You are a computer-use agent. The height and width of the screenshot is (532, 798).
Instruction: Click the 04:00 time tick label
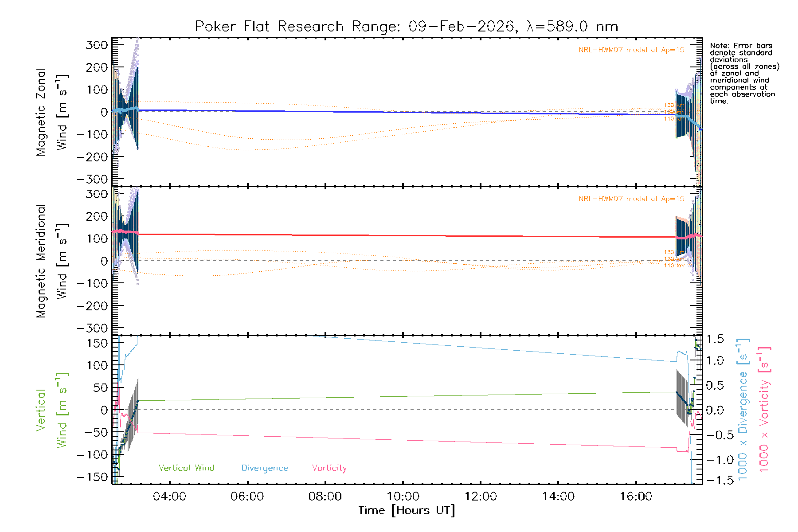pyautogui.click(x=169, y=497)
